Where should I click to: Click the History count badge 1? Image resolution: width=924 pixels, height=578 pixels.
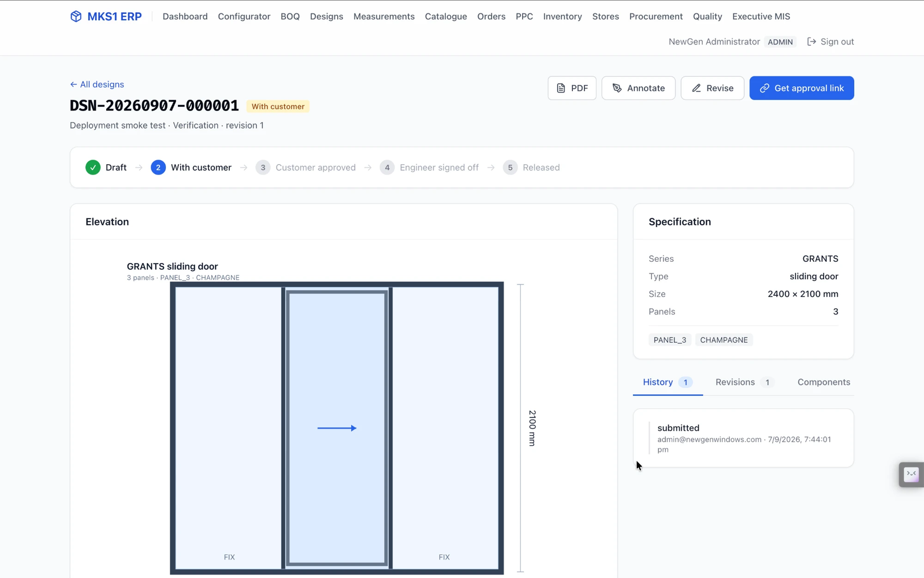pos(685,383)
